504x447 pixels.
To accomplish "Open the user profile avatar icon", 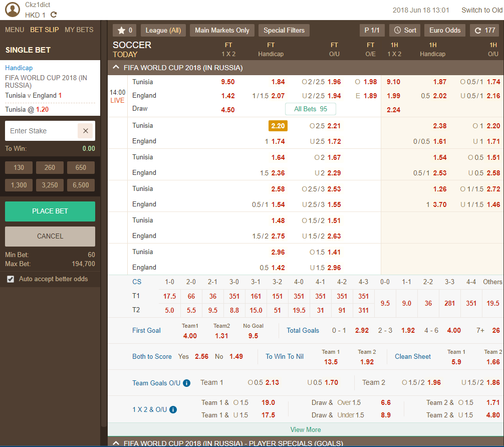I will 13,10.
